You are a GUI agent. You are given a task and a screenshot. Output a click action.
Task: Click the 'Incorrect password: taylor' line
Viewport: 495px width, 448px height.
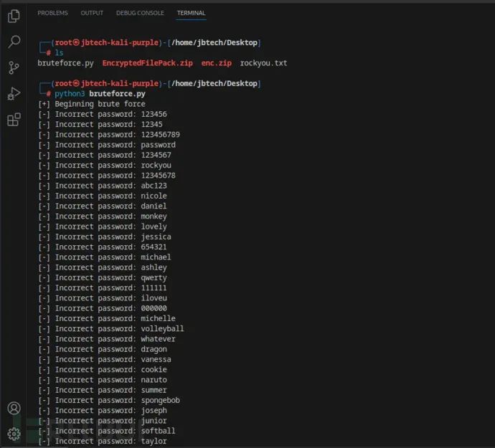103,441
